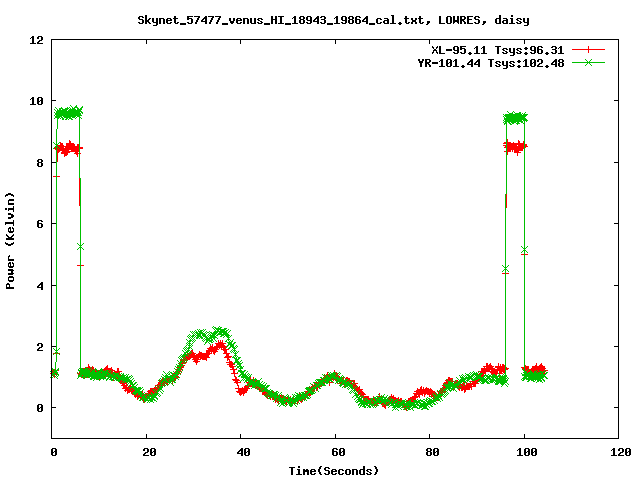Click the green line sample in legend
Screen dimensions: 640x480
(588, 62)
